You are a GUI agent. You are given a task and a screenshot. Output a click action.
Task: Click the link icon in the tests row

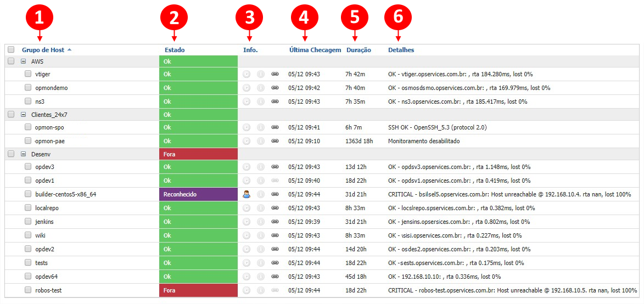click(275, 263)
